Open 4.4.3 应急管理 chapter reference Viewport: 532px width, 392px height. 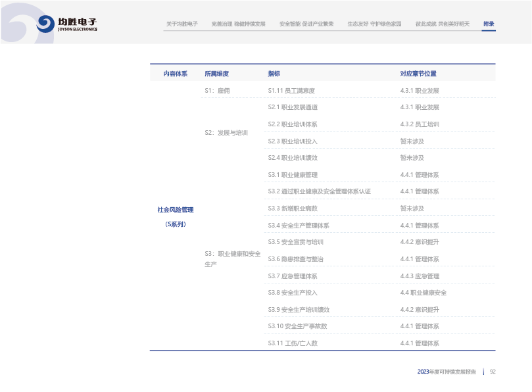click(x=419, y=276)
